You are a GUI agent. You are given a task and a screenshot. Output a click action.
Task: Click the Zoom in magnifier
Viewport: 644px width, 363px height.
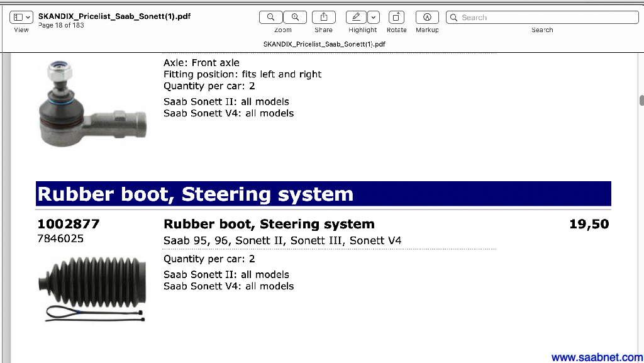point(295,17)
